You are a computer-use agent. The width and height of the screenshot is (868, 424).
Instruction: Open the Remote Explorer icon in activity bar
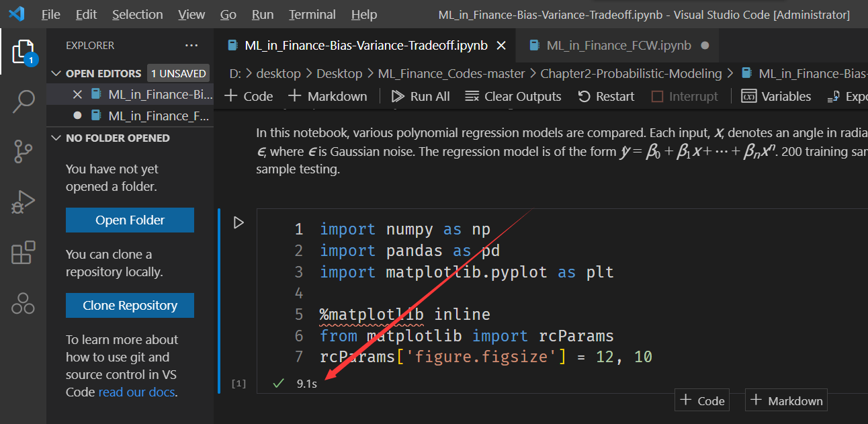[24, 303]
